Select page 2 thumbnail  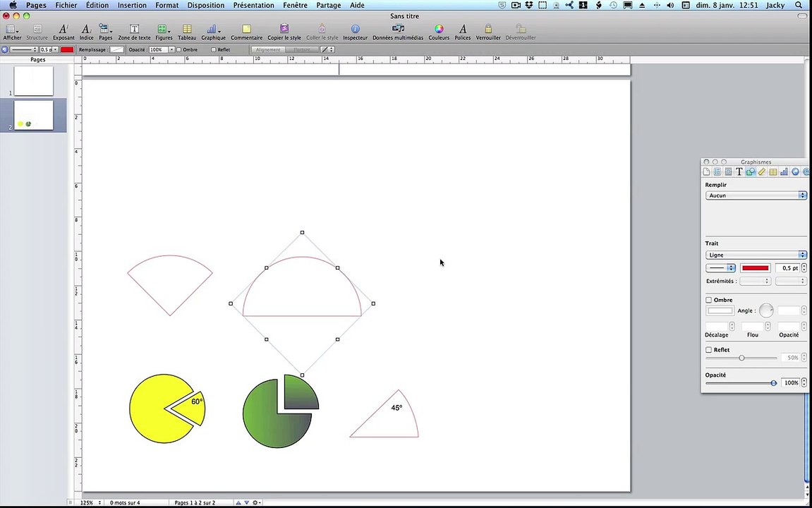pyautogui.click(x=34, y=115)
